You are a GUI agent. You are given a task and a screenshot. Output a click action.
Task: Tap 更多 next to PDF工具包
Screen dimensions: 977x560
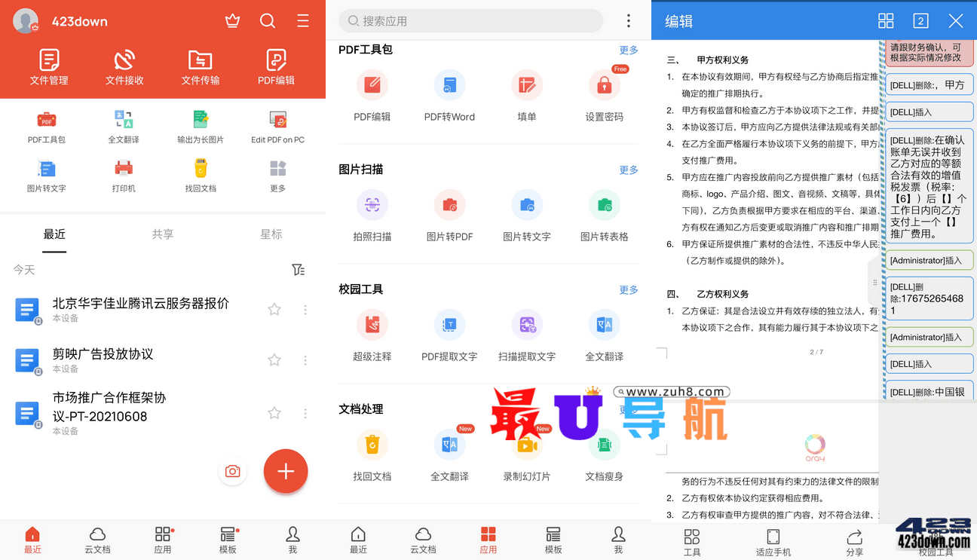coord(629,50)
